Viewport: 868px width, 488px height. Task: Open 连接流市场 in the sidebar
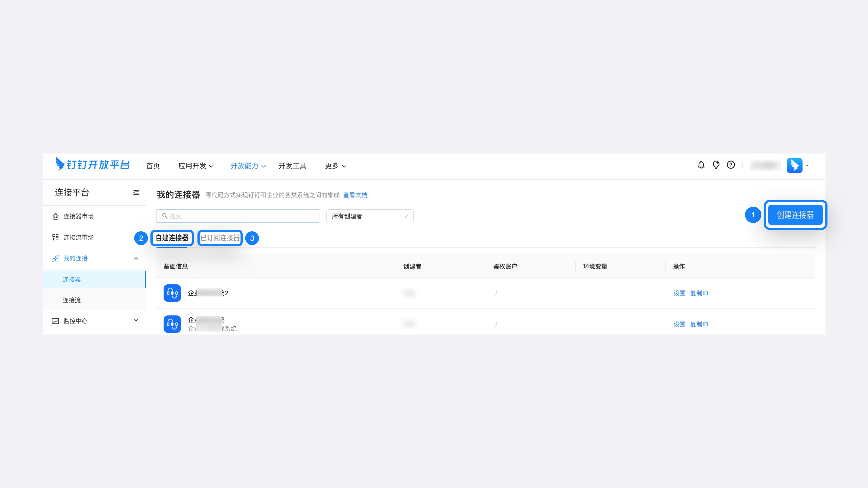[78, 237]
